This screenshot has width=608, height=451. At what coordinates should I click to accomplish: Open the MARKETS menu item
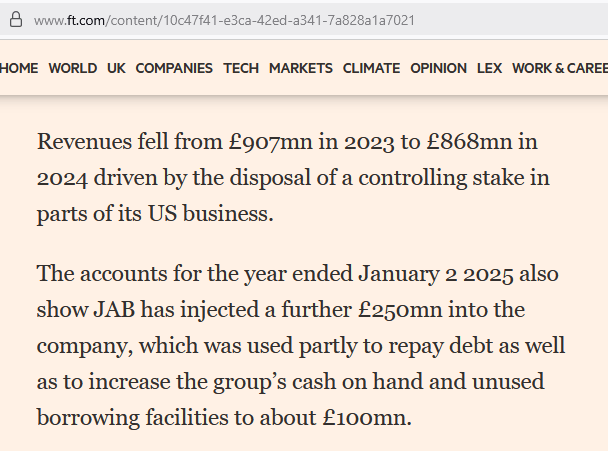[x=301, y=68]
